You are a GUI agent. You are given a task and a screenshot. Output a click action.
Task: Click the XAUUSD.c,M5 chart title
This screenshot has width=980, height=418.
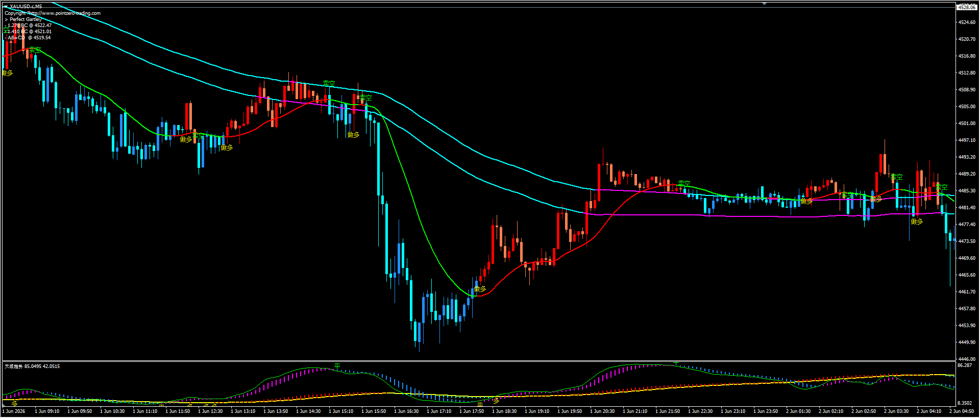pyautogui.click(x=26, y=7)
